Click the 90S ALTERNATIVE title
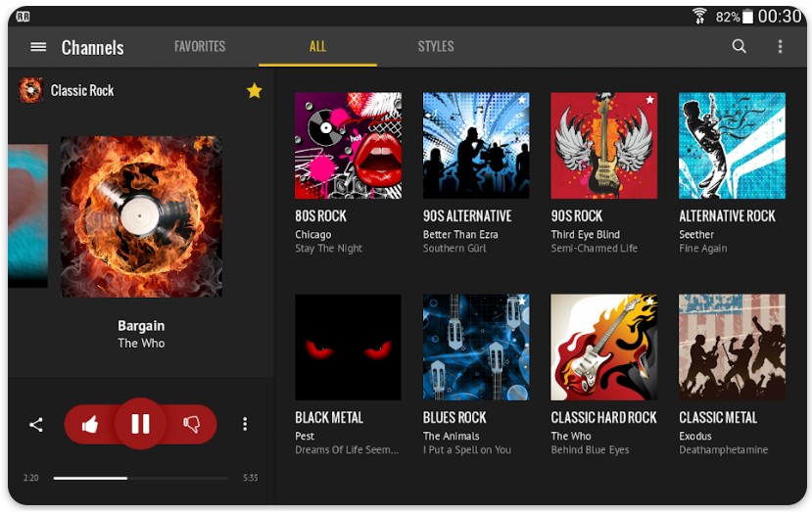This screenshot has height=513, width=812. (467, 215)
